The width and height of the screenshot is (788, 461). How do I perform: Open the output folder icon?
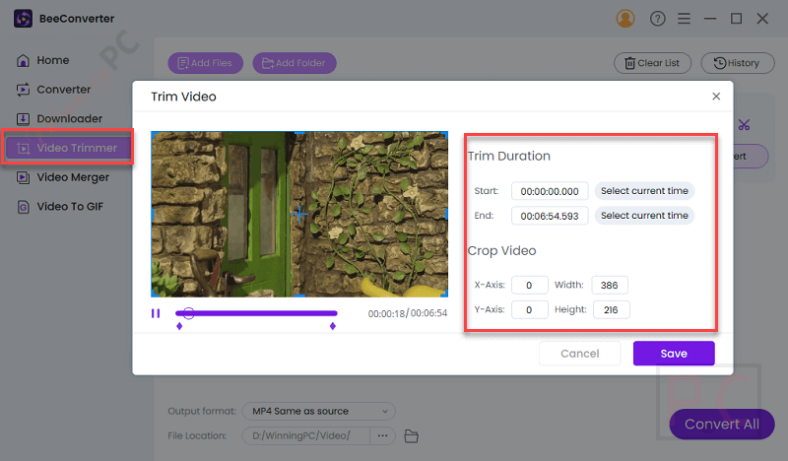[411, 436]
